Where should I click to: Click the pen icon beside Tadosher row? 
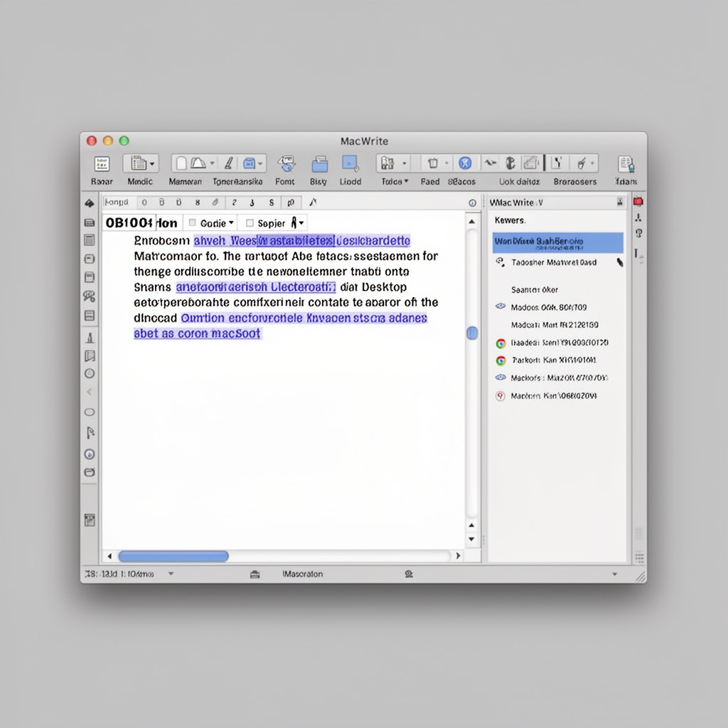619,262
